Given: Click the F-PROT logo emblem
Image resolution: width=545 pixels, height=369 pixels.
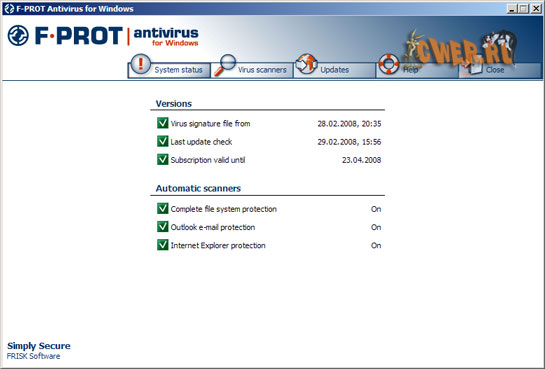Looking at the screenshot, I should 18,35.
